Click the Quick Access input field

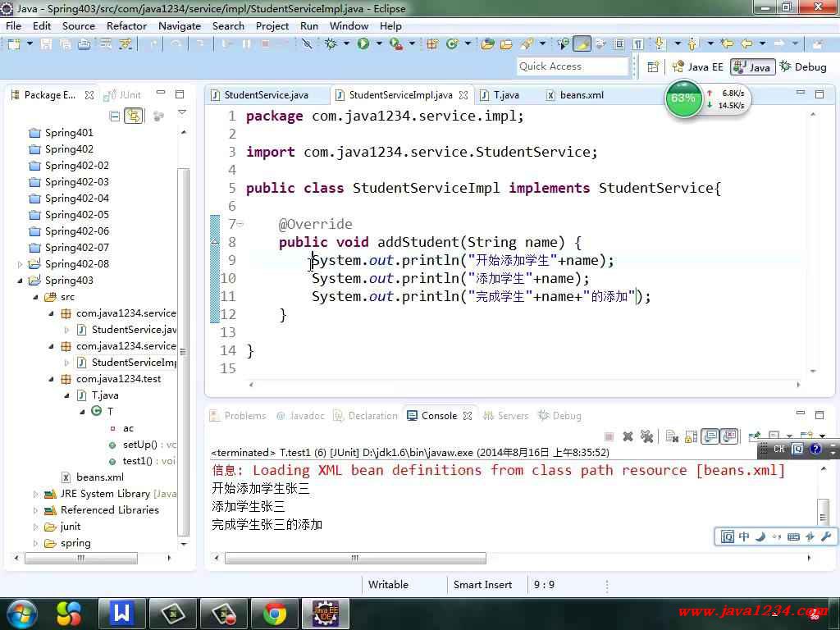(x=572, y=66)
